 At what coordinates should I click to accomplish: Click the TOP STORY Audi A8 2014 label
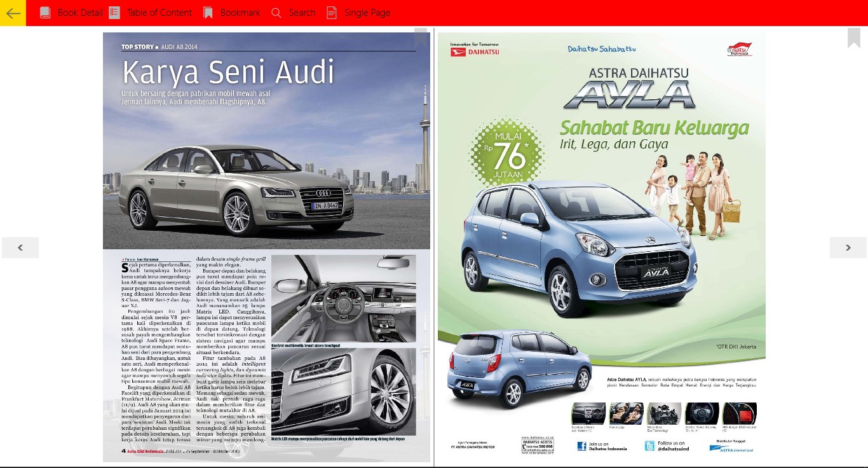click(x=159, y=47)
